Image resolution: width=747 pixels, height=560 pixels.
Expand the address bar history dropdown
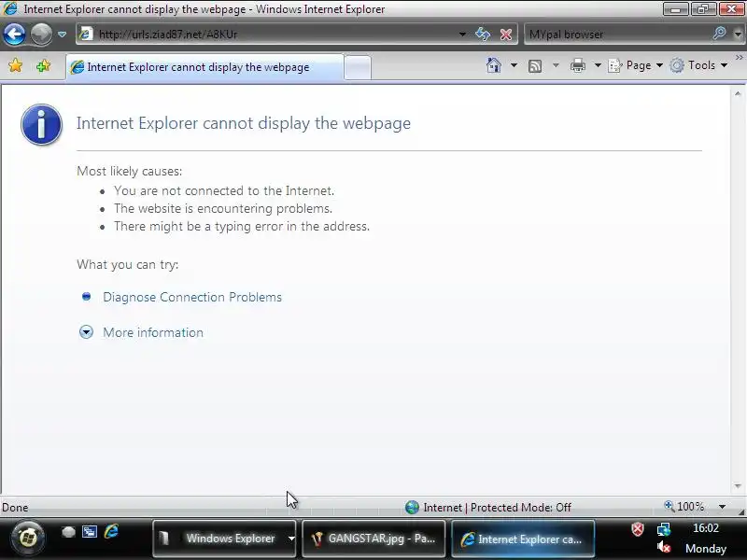point(462,35)
